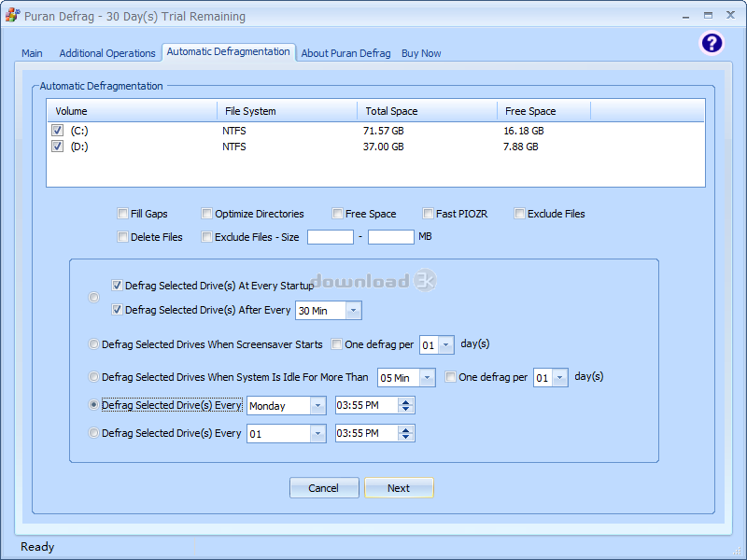Tick the Delete Files checkbox
The image size is (747, 560).
click(123, 237)
